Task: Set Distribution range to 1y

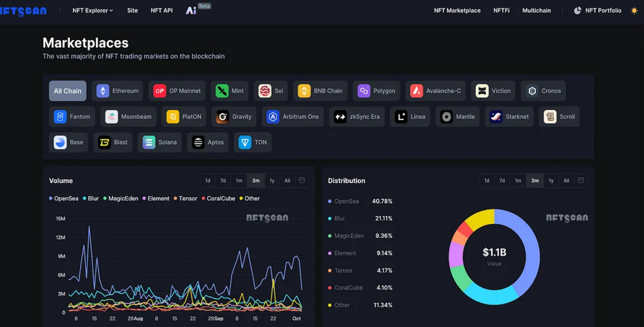Action: [x=551, y=181]
